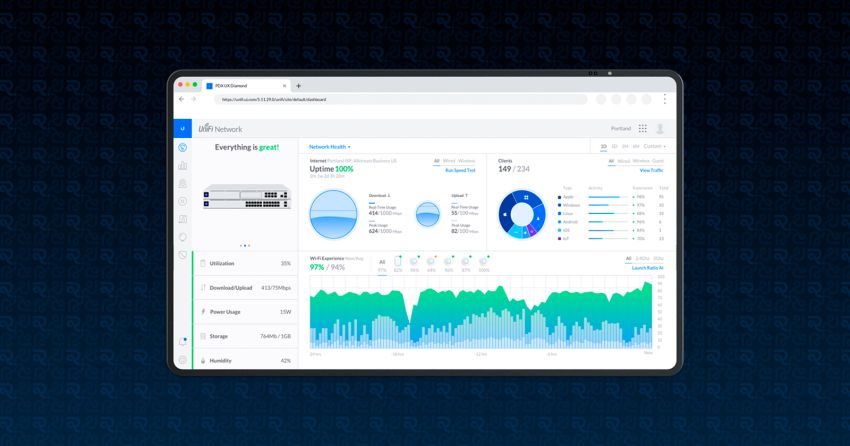Click the Apple activity bar in client list

point(606,197)
